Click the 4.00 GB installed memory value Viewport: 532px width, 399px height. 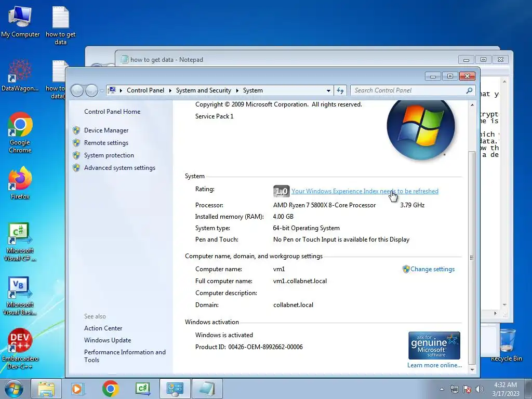point(283,217)
